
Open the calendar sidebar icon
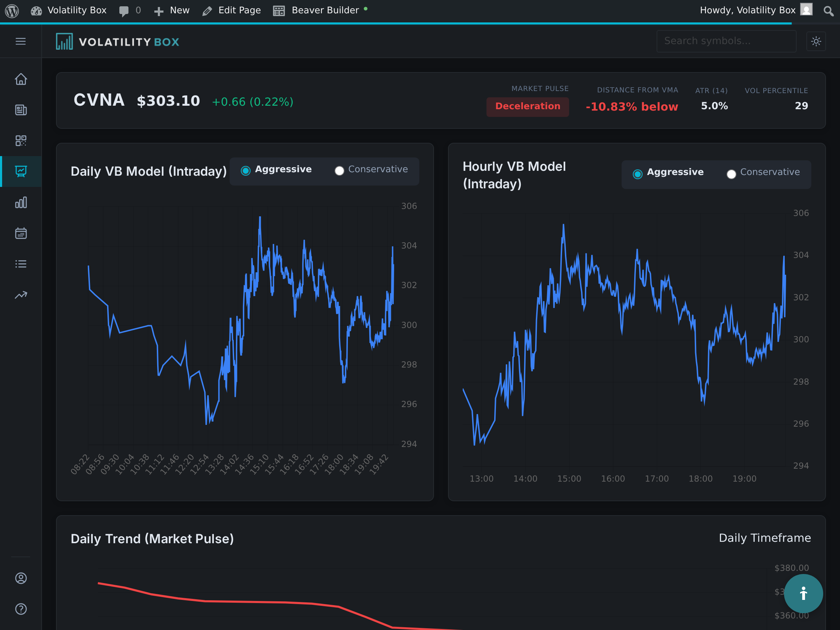21,233
